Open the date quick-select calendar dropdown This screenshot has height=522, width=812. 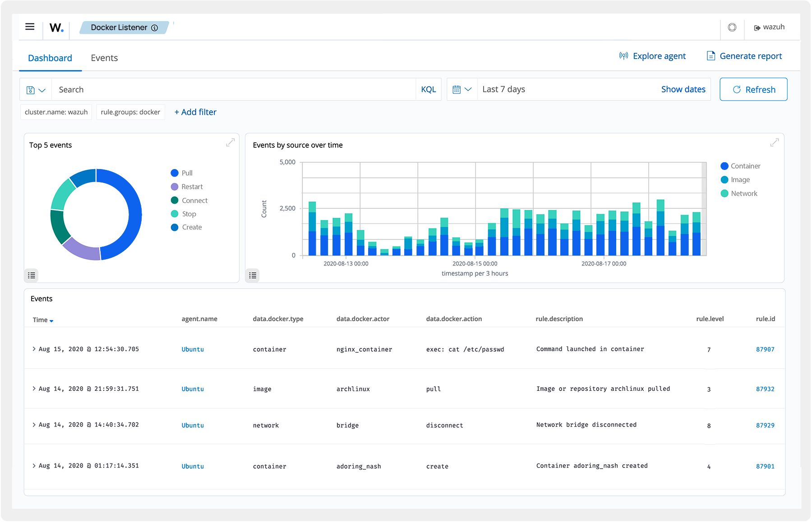tap(462, 90)
